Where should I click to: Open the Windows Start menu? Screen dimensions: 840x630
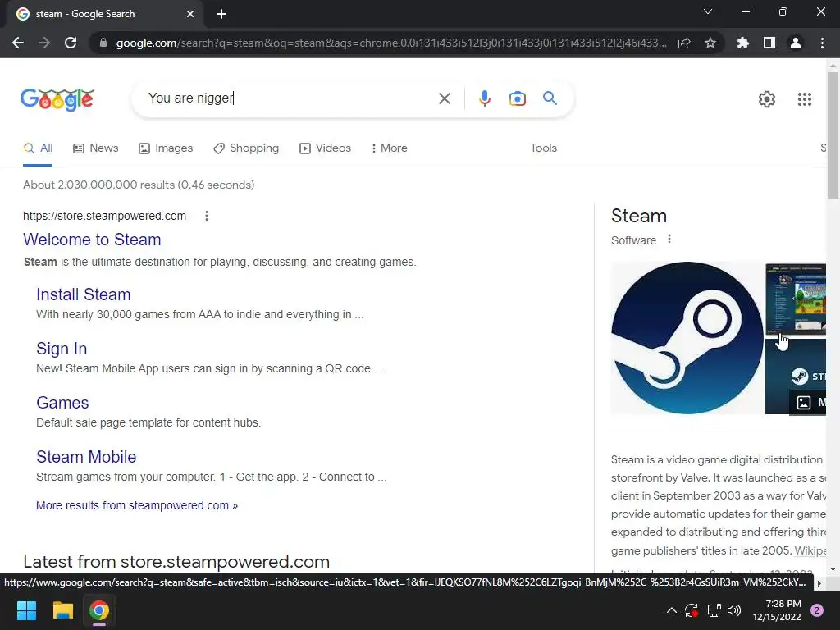point(26,610)
